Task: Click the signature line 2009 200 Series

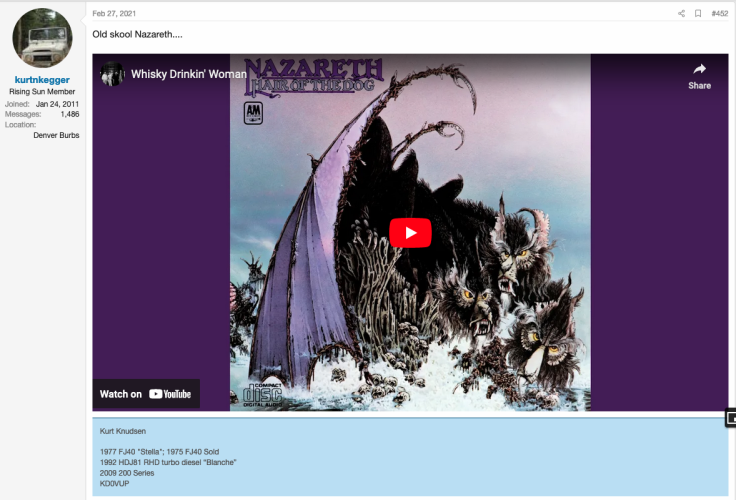Action: (127, 473)
